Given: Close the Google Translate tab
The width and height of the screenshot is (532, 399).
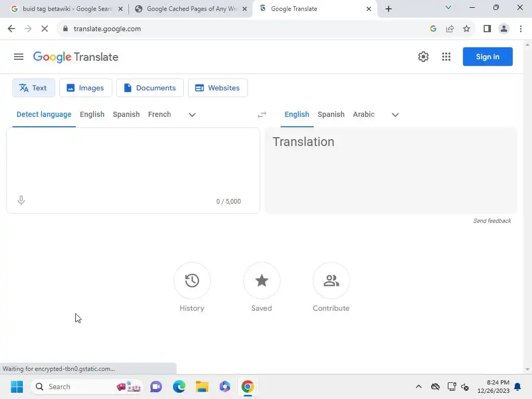Looking at the screenshot, I should [369, 9].
